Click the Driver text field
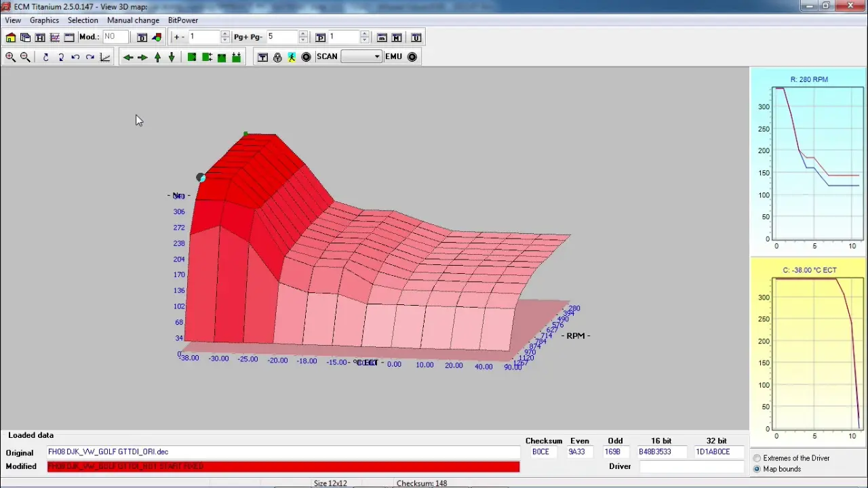Image resolution: width=868 pixels, height=488 pixels. 692,466
